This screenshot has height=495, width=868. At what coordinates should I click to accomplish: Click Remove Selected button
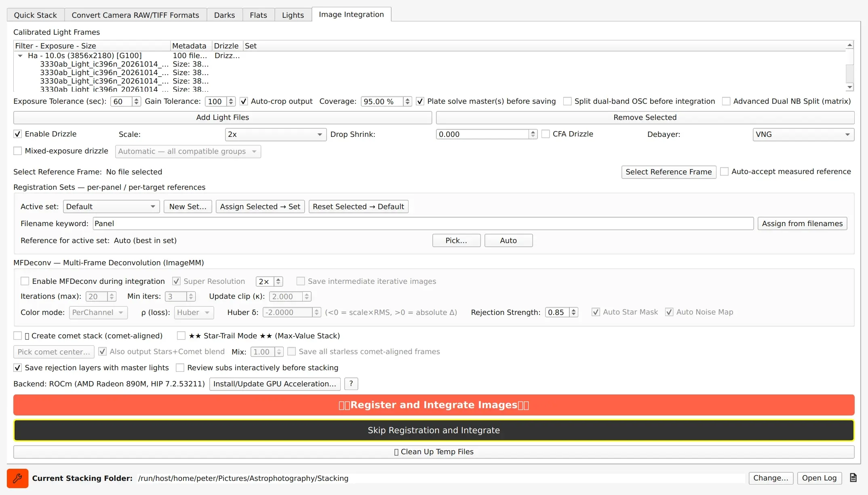coord(645,117)
